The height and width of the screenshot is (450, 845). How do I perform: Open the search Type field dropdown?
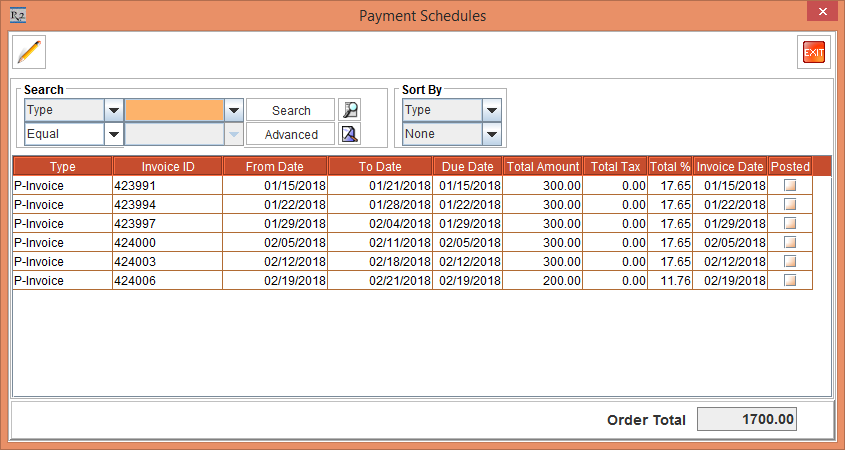tap(113, 110)
